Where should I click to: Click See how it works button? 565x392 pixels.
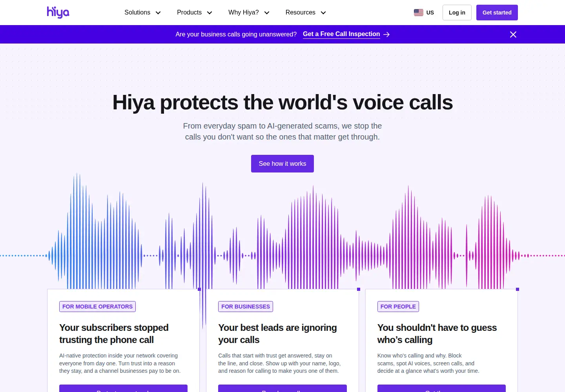coord(282,163)
